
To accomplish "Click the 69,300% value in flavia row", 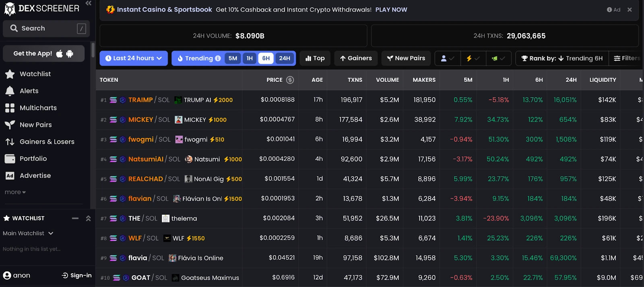I will tap(563, 258).
